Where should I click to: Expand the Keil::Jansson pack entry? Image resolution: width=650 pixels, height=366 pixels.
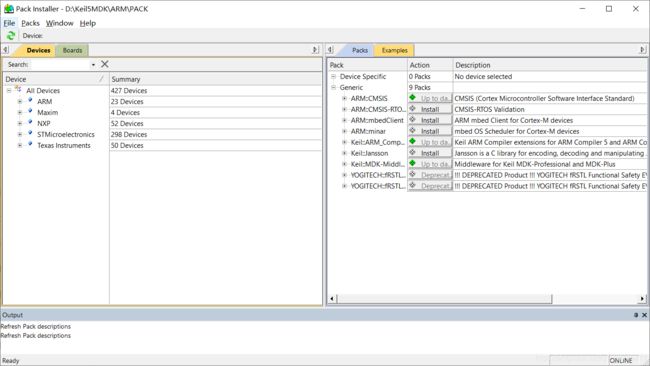[344, 153]
